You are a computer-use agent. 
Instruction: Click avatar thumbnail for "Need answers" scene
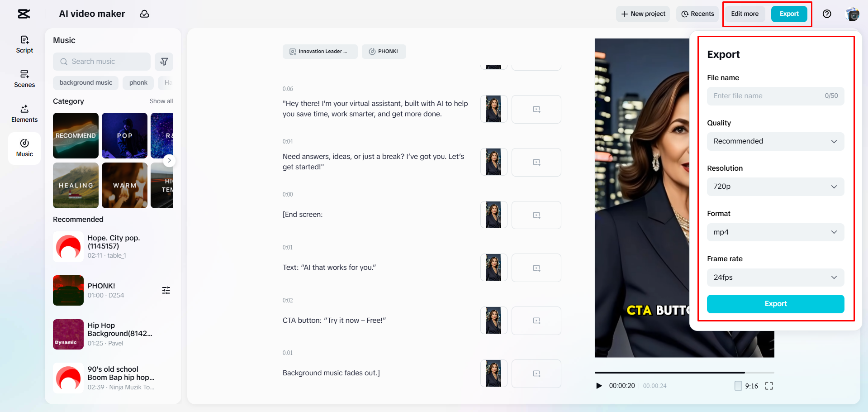click(x=494, y=162)
